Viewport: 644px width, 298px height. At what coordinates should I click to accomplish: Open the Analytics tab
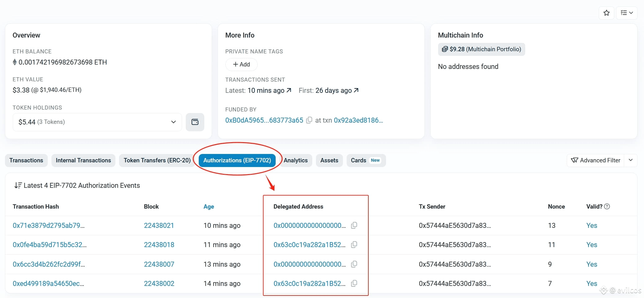pos(296,160)
